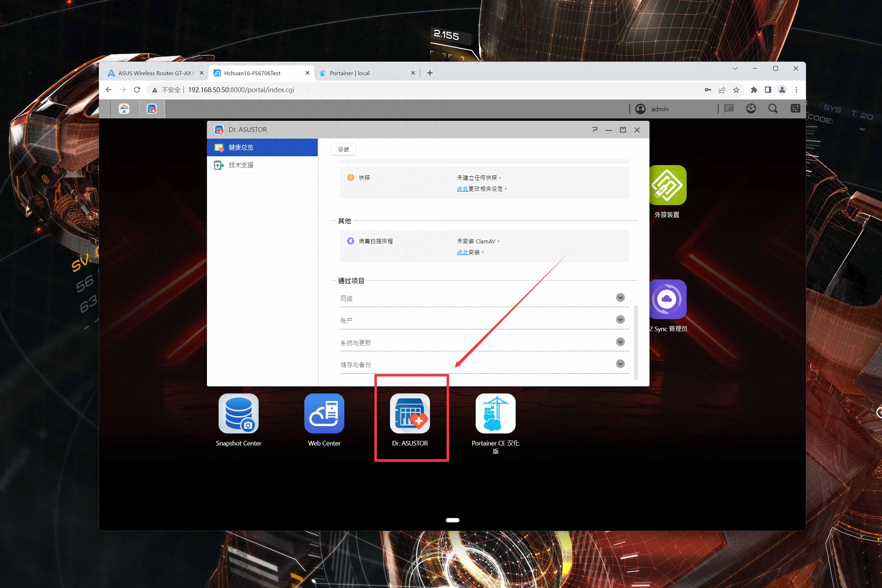Close the ASUS Wireless Router tab
The width and height of the screenshot is (882, 588).
(201, 73)
